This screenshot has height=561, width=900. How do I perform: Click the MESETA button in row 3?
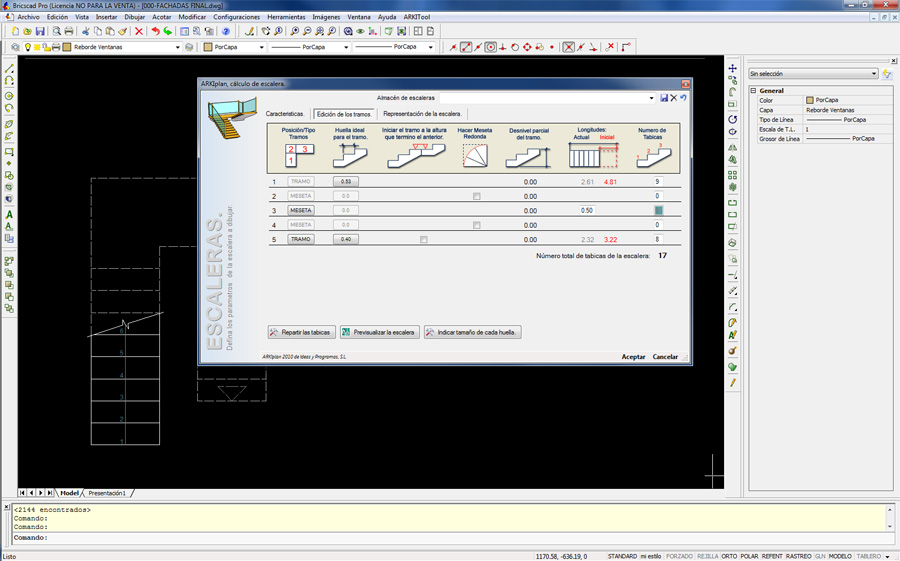pos(301,210)
